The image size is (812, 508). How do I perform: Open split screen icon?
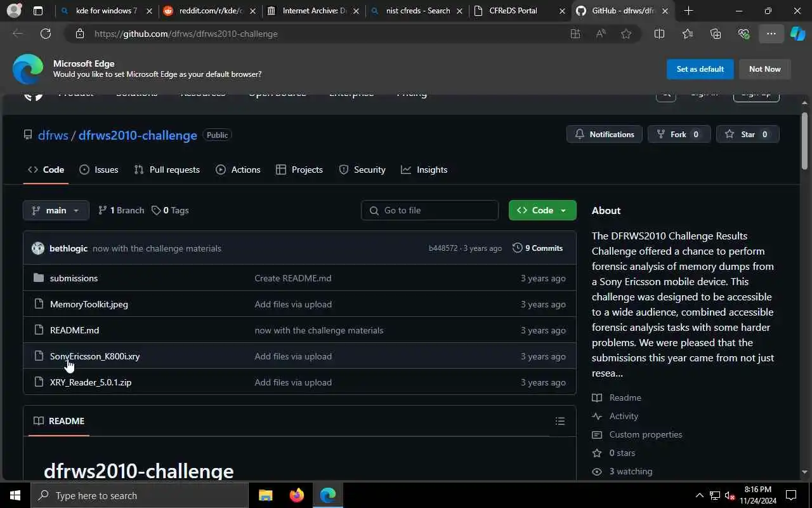659,34
